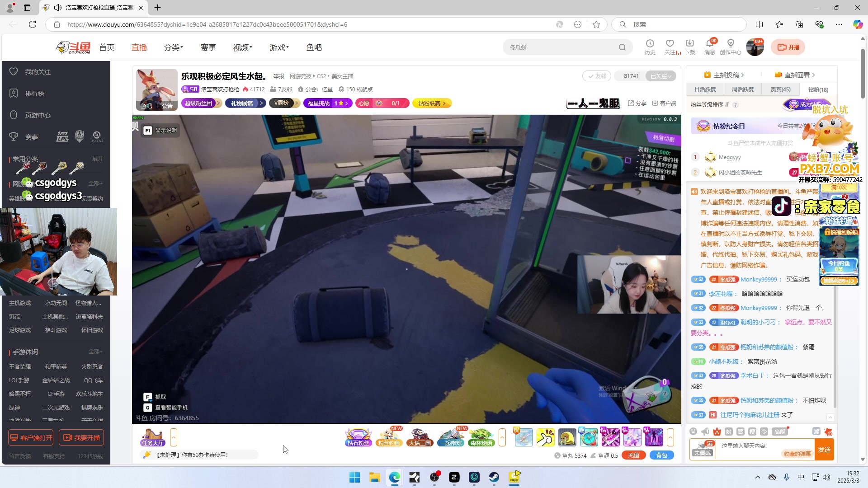Open the followed channels heart icon

click(x=670, y=47)
